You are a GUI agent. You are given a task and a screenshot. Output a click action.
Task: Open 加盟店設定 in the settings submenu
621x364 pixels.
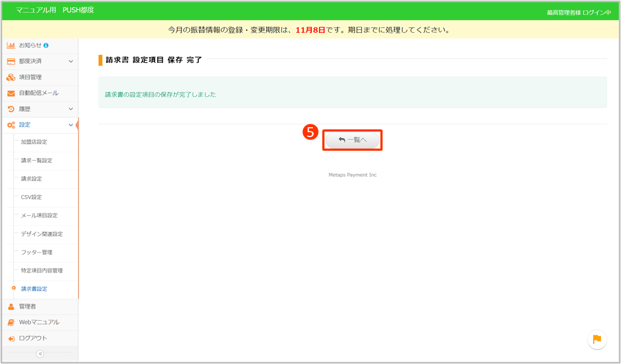pyautogui.click(x=34, y=142)
